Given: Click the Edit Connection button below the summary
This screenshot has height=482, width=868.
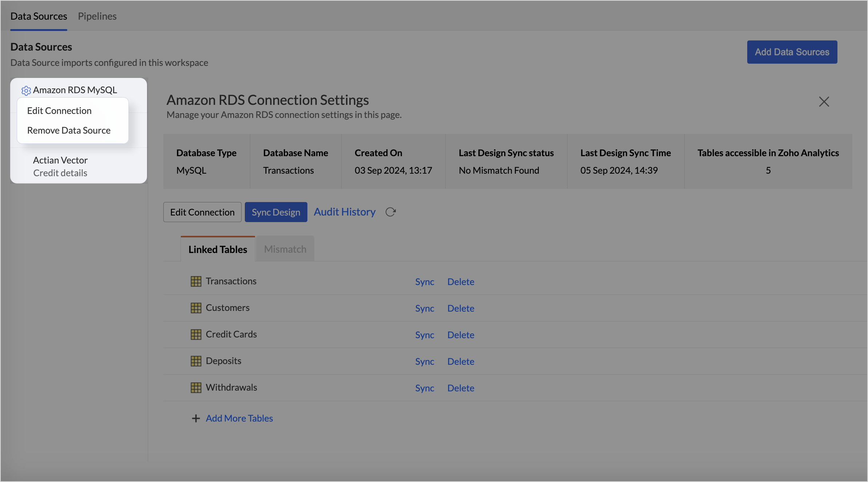Looking at the screenshot, I should point(202,212).
